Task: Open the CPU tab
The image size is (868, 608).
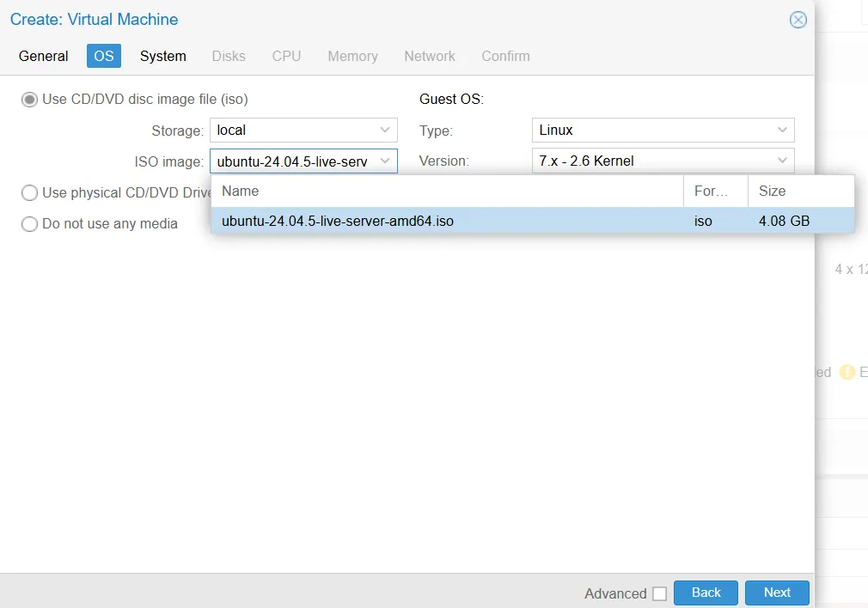Action: (x=286, y=56)
